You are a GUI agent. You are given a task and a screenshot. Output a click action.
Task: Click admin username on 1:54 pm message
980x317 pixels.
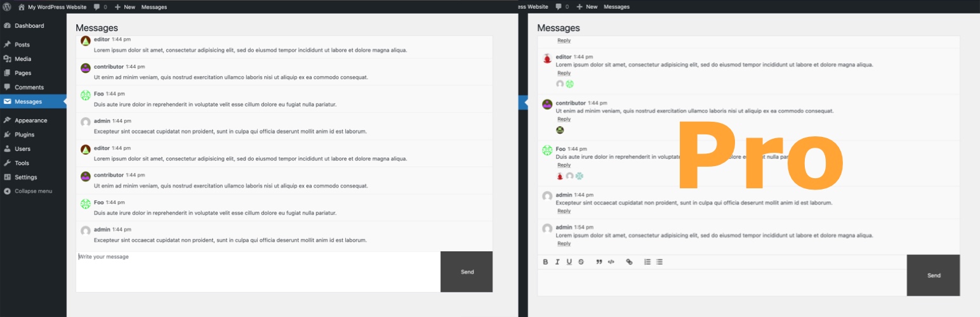point(564,227)
